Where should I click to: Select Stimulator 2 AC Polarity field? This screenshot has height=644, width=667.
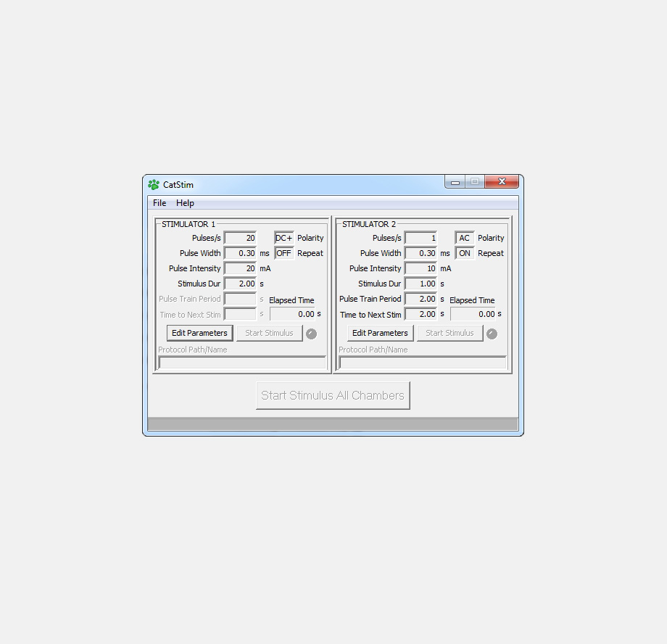coord(464,238)
